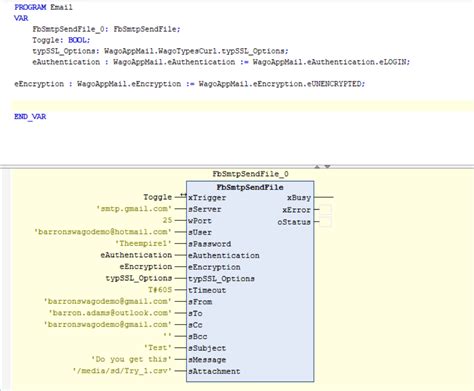Click the sBcc input pin label
474x391 pixels.
pyautogui.click(x=197, y=336)
